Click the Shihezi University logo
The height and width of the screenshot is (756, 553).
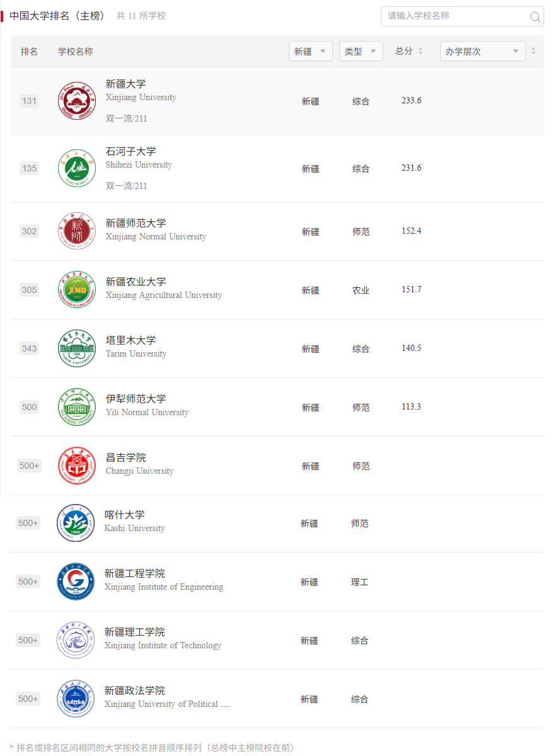click(x=76, y=168)
